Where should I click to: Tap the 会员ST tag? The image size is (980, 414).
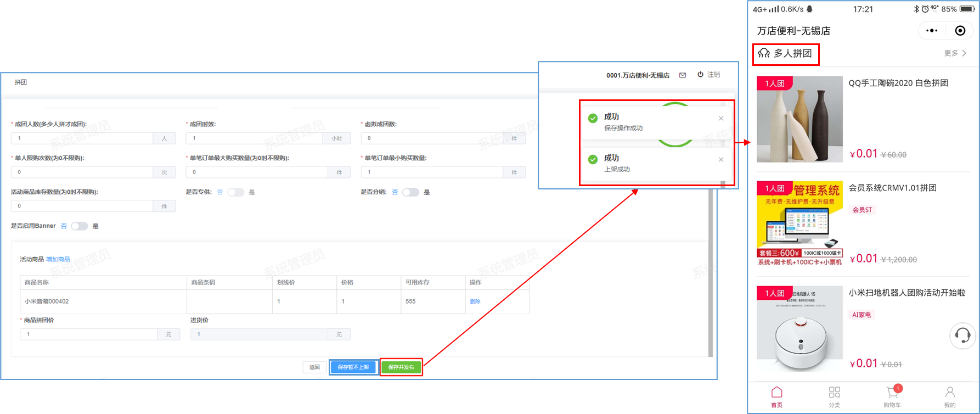(862, 210)
